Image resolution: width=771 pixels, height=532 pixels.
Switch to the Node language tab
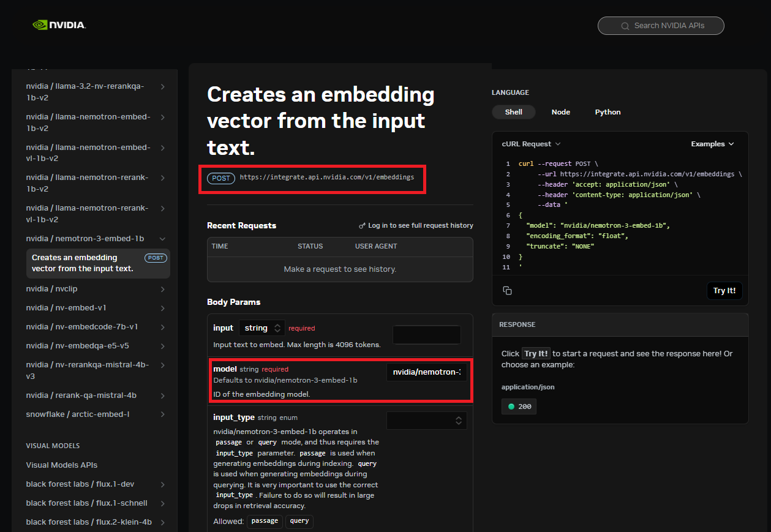[x=560, y=112]
